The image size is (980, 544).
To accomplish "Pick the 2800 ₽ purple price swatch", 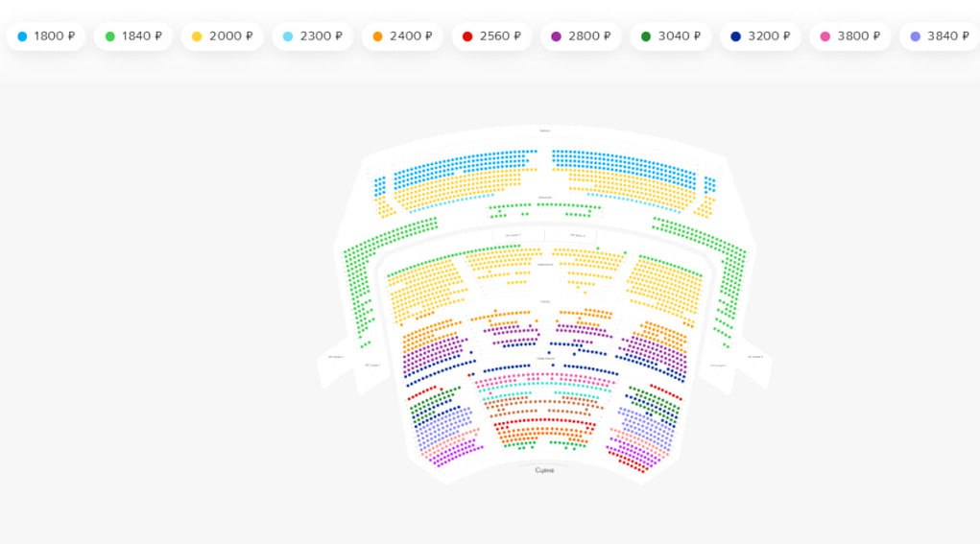I will click(581, 36).
